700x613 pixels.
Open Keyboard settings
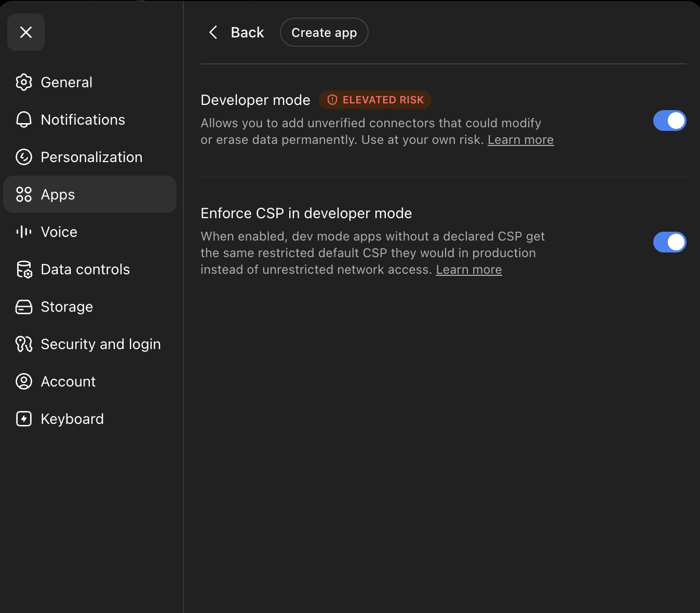[90, 419]
